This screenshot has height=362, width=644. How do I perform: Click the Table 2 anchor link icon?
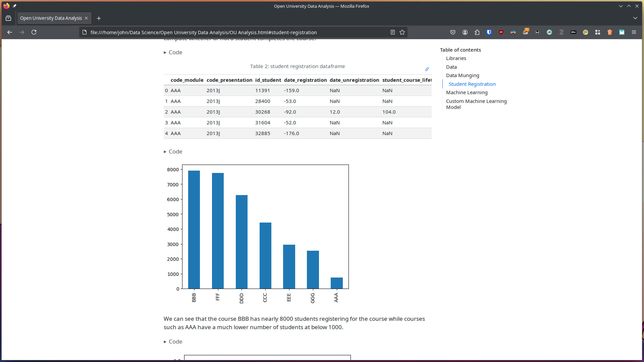click(427, 69)
